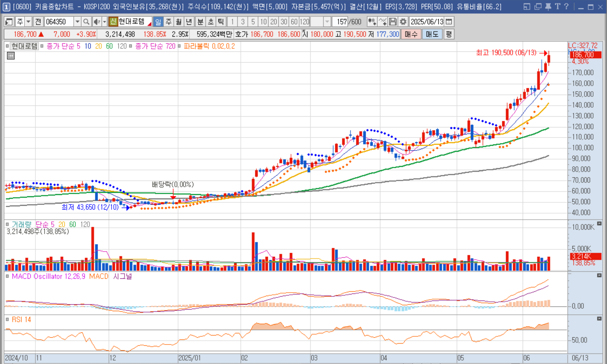Expand the speaker options dropdown arrow
This screenshot has width=607, height=364.
pyautogui.click(x=104, y=22)
